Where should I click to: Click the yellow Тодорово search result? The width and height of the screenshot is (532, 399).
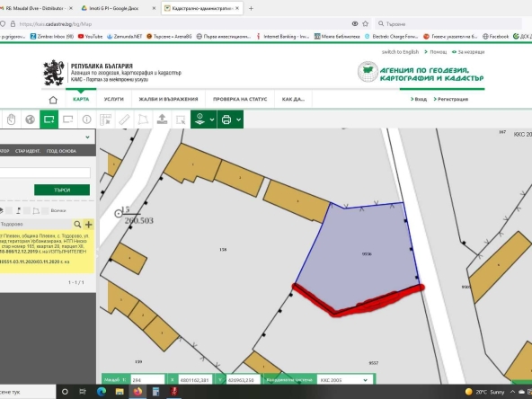47,253
